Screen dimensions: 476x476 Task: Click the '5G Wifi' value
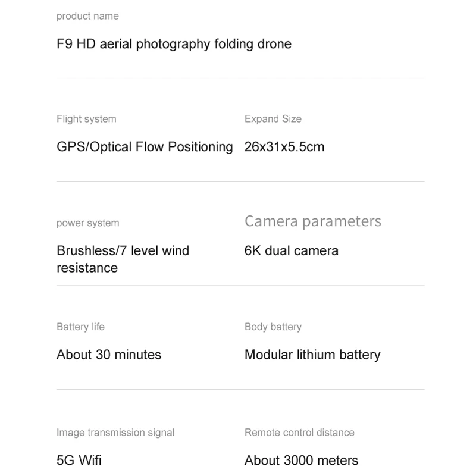pos(79,460)
